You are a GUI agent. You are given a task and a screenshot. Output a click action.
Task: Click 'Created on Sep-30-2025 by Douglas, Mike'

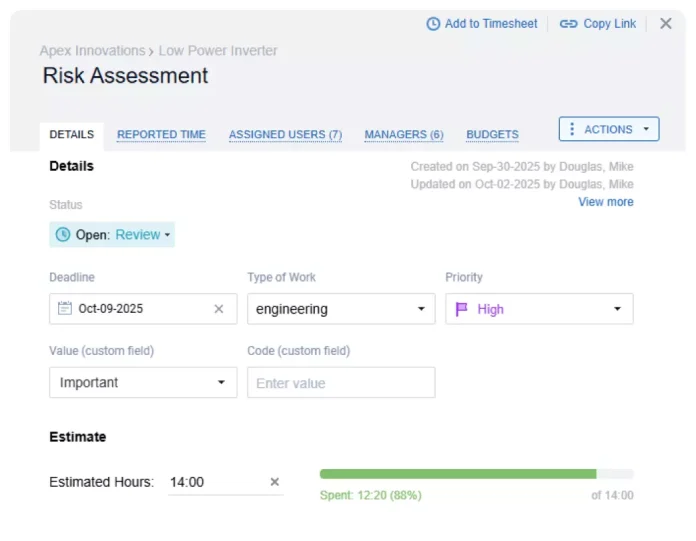[x=522, y=166]
